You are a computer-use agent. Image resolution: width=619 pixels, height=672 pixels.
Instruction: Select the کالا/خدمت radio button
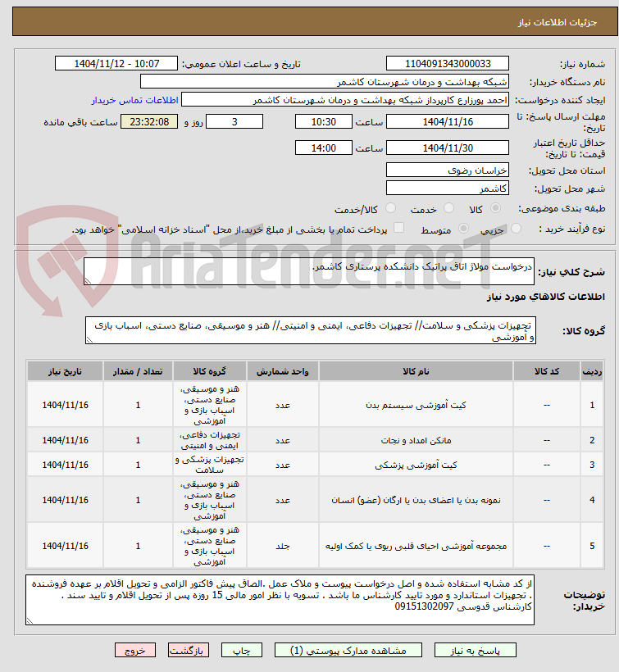click(390, 208)
